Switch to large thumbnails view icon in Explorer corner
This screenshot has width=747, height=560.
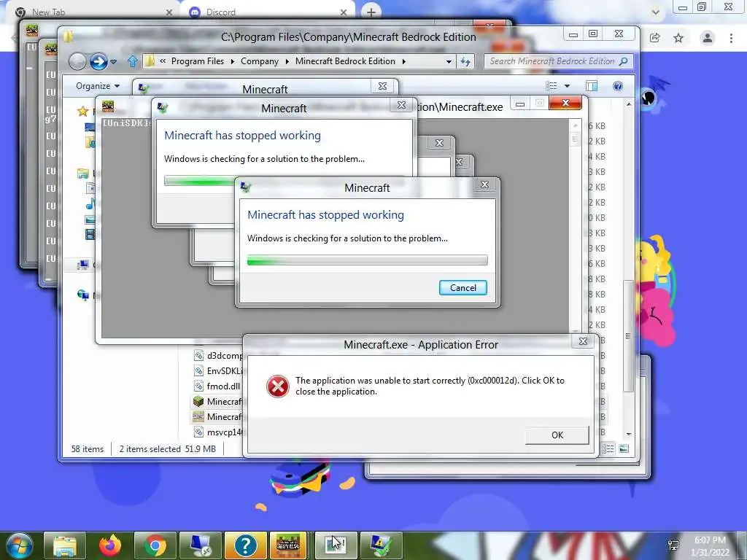[624, 448]
